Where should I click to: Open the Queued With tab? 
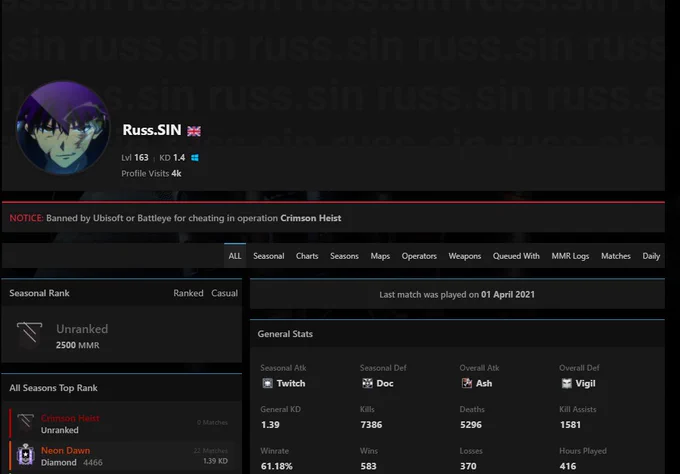pyautogui.click(x=516, y=256)
